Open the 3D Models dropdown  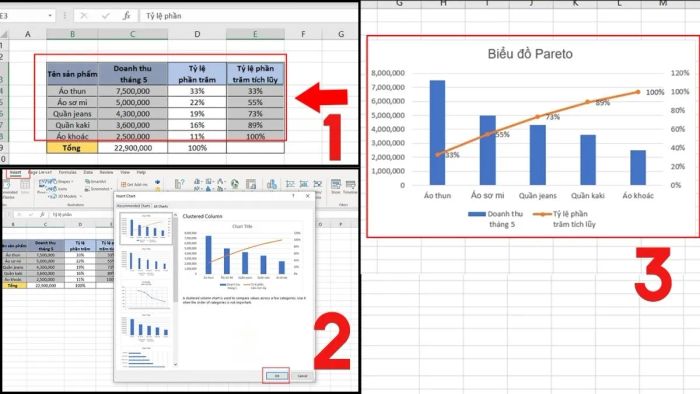tap(64, 196)
